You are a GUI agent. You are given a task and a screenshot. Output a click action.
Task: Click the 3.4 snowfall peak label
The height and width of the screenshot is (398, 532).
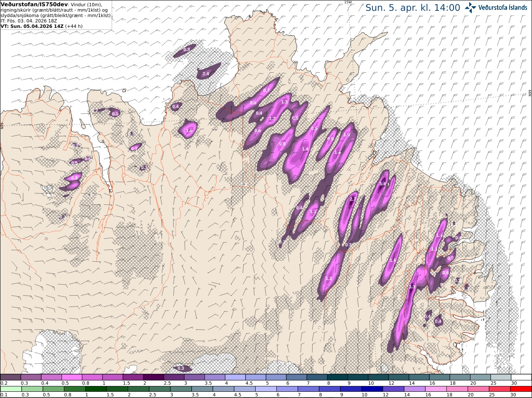pos(384,183)
